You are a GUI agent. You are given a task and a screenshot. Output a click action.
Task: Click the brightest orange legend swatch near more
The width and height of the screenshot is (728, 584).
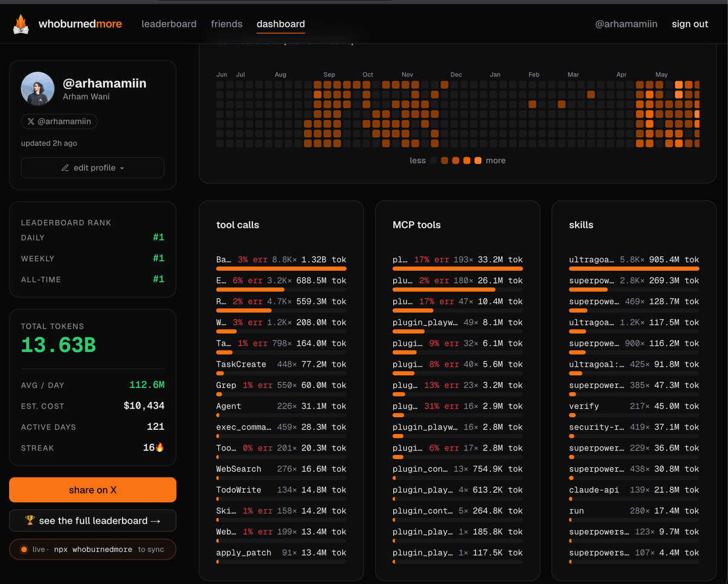(478, 161)
